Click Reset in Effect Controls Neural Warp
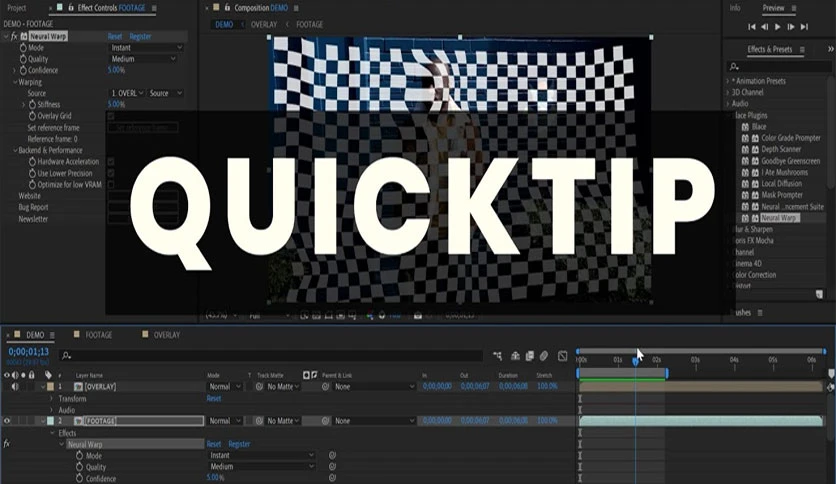Screen dimensions: 836x484 (115, 36)
